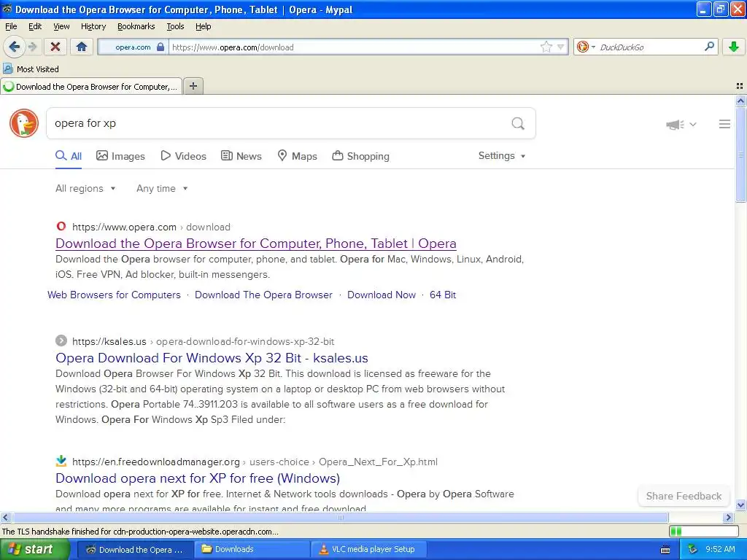Open the DuckDuckGo hamburger menu

[724, 124]
